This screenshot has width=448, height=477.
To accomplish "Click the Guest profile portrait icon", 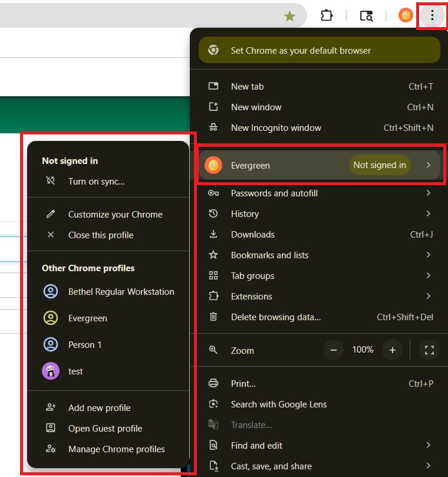I will (51, 428).
